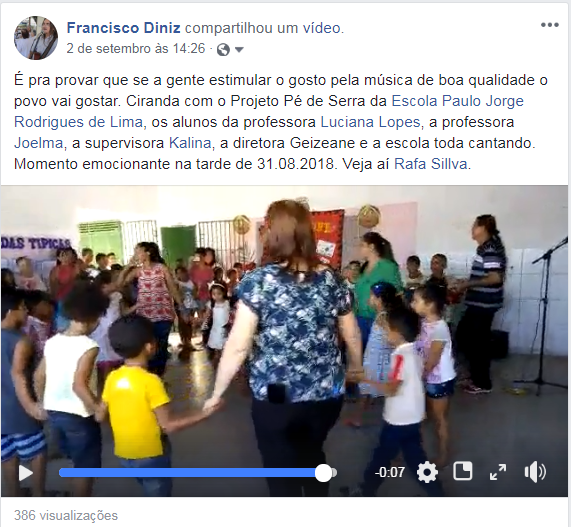Expand the privacy audience dropdown arrow
Image resolution: width=571 pixels, height=532 pixels.
239,50
